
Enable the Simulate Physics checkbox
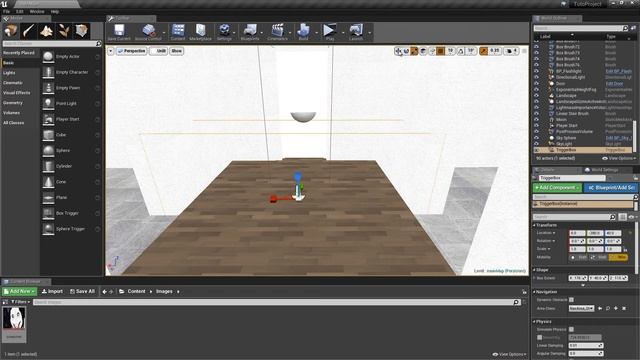(x=571, y=329)
